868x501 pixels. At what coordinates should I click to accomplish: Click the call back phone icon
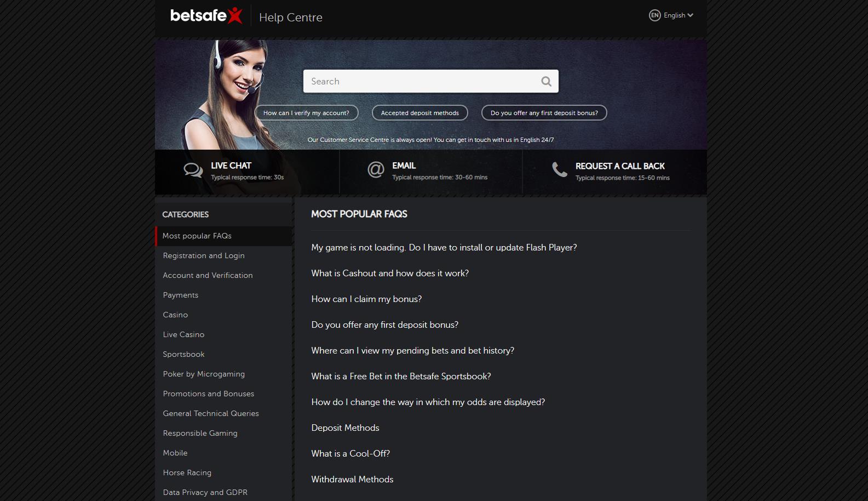click(559, 170)
